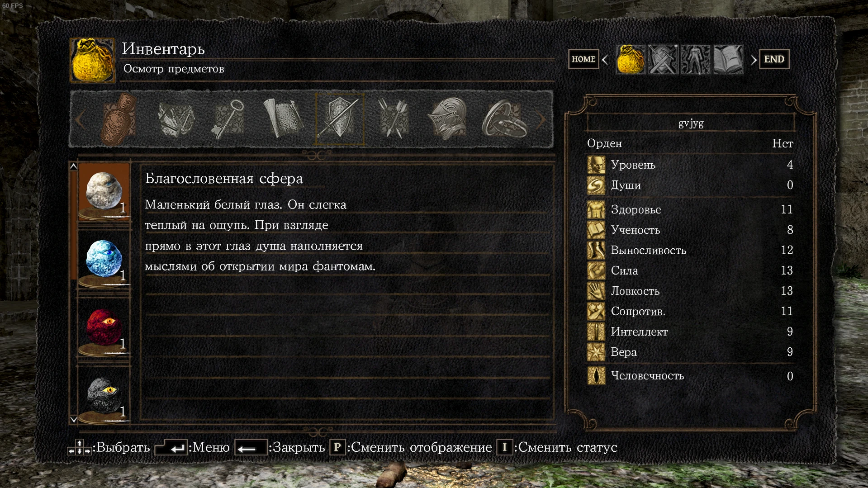The image size is (868, 488).
Task: Go to previous item category arrow
Action: pos(80,119)
